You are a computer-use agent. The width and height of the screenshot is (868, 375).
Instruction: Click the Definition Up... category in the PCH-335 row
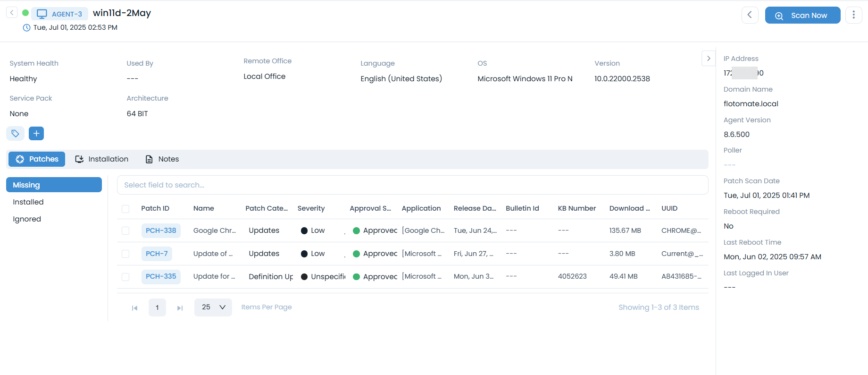tap(271, 277)
